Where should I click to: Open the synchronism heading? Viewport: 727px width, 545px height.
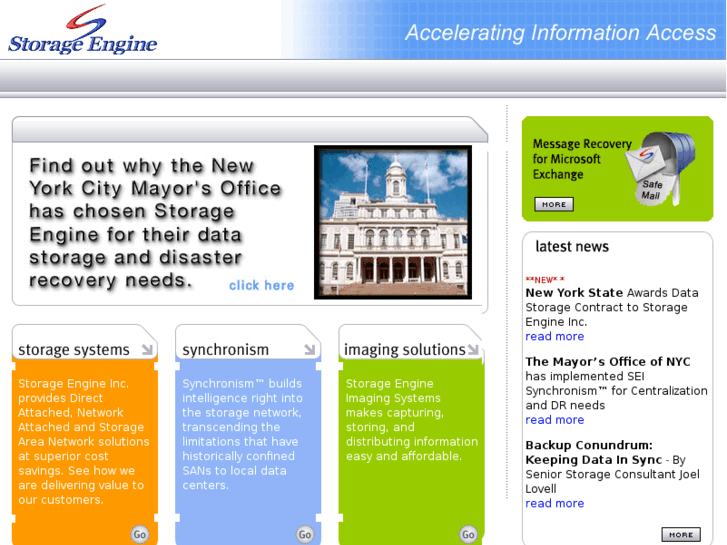(x=225, y=349)
